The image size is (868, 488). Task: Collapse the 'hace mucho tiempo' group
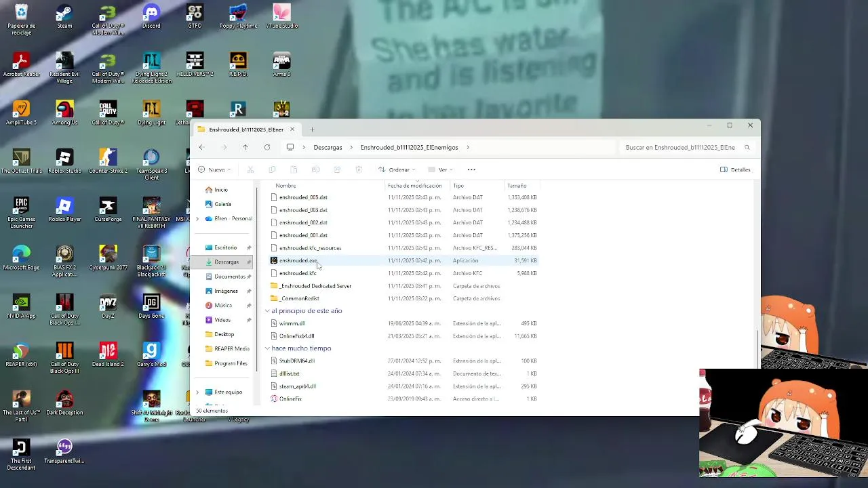267,348
